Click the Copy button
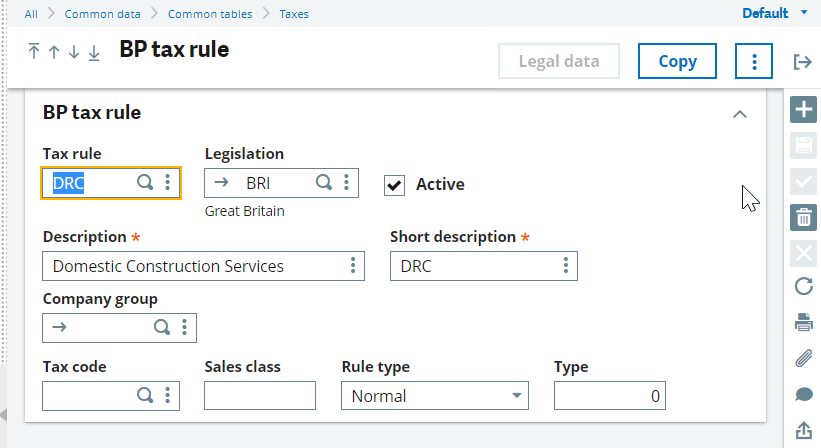 [x=677, y=61]
